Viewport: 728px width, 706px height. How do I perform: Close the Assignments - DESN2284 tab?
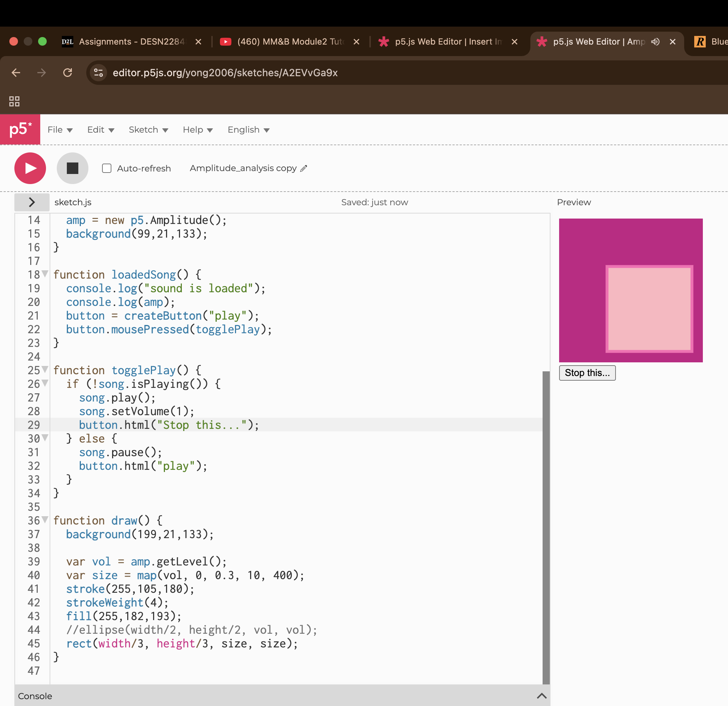point(198,42)
